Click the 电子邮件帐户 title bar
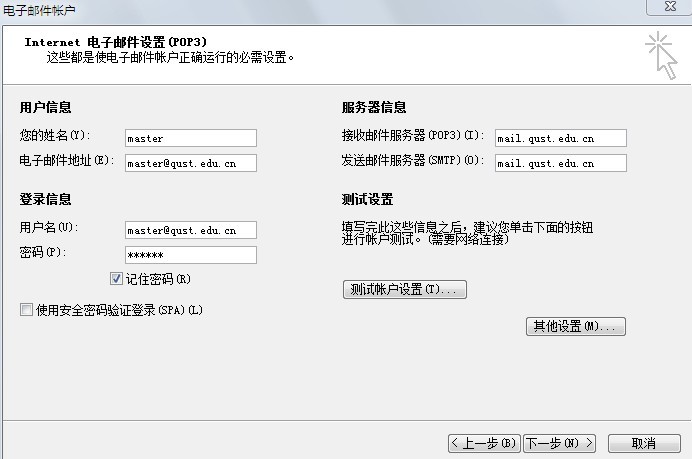Viewport: 692px width, 459px height. tap(300, 8)
